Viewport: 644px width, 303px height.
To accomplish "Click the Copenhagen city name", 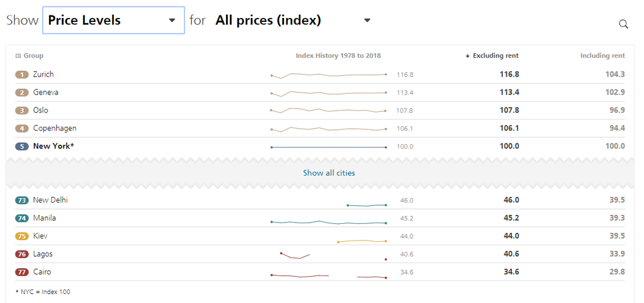I will (x=55, y=129).
